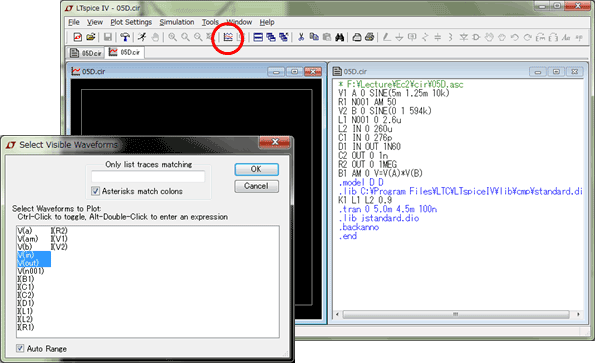This screenshot has height=363, width=595.
Task: Select the V(b) waveform
Action: 25,247
